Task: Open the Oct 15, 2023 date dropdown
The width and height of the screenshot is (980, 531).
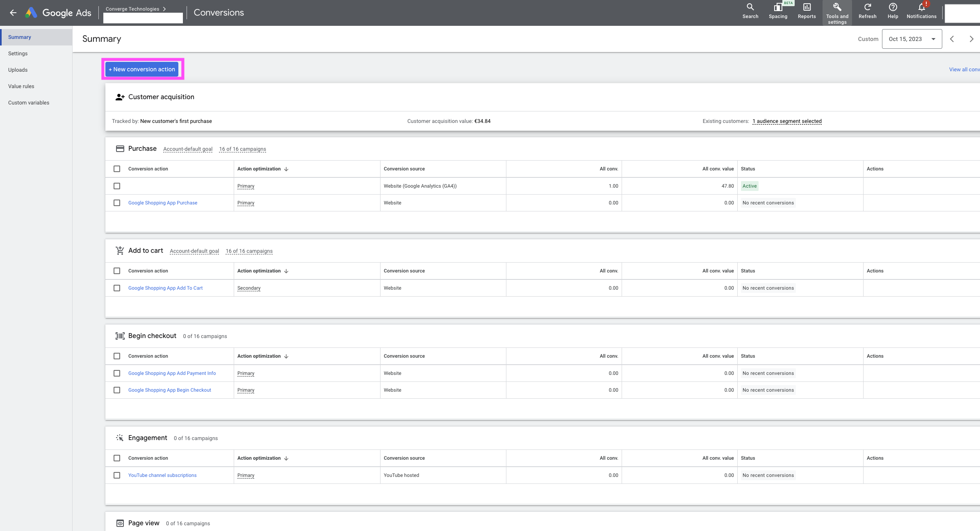Action: pos(912,39)
